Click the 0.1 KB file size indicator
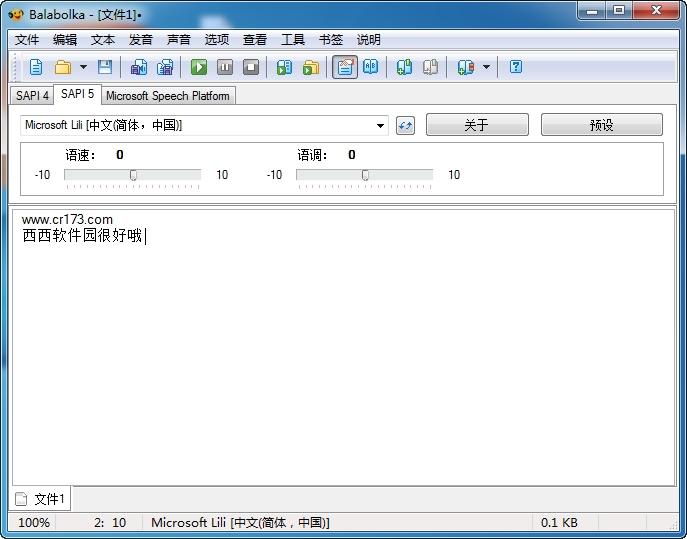This screenshot has width=687, height=539. coord(559,522)
